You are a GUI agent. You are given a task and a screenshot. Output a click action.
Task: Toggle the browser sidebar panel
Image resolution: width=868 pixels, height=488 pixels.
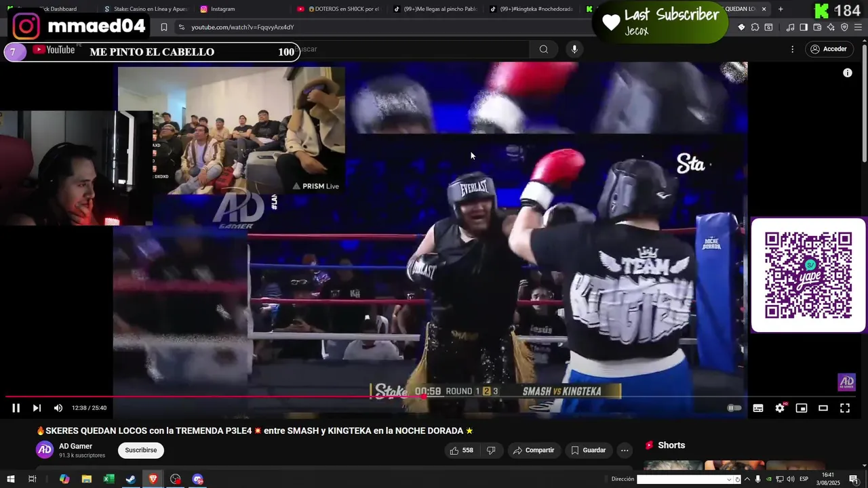coord(804,27)
